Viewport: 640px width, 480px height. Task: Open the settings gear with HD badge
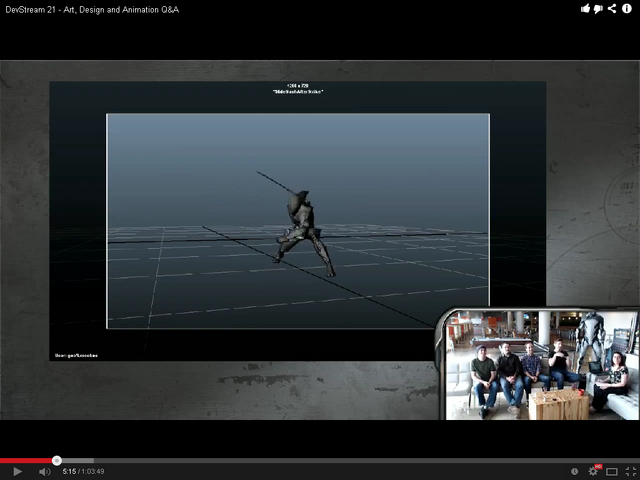click(593, 471)
